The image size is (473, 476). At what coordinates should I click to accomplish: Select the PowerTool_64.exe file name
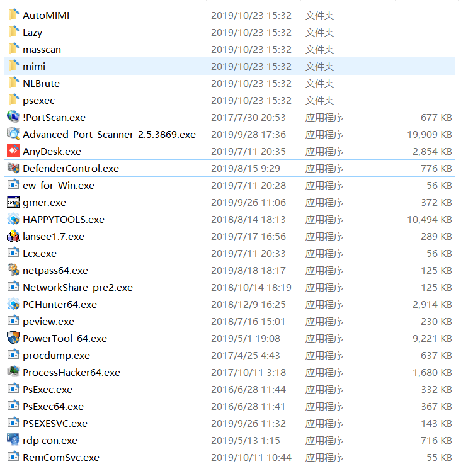click(65, 339)
